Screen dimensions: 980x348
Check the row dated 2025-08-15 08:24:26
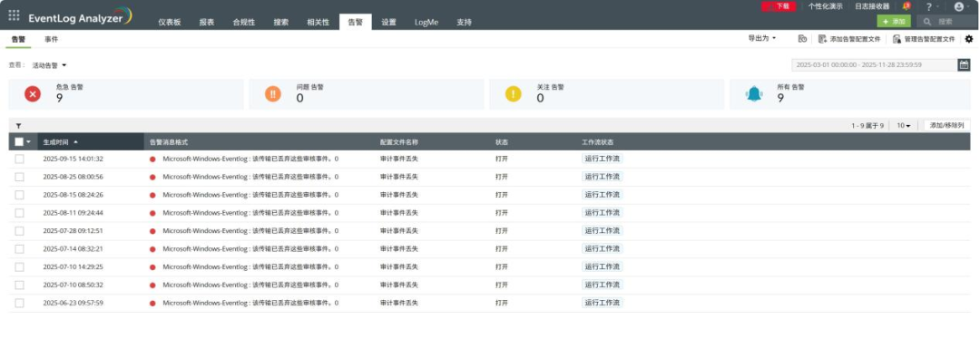(x=19, y=195)
